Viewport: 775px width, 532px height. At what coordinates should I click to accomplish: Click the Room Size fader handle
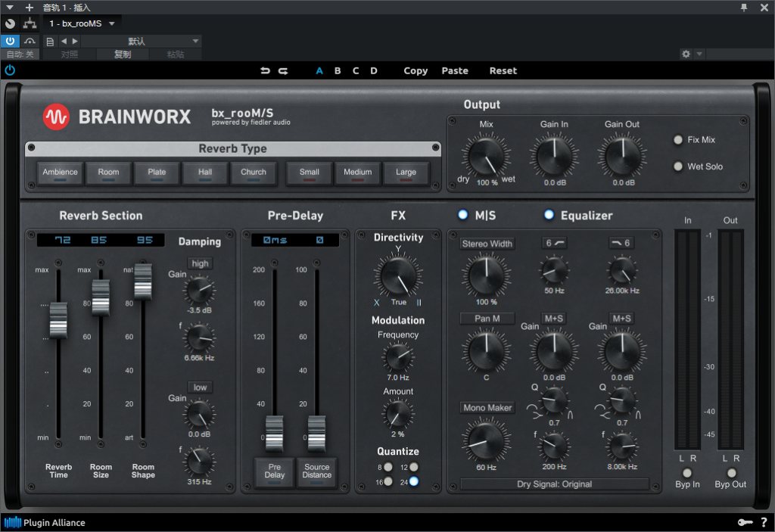tap(101, 297)
